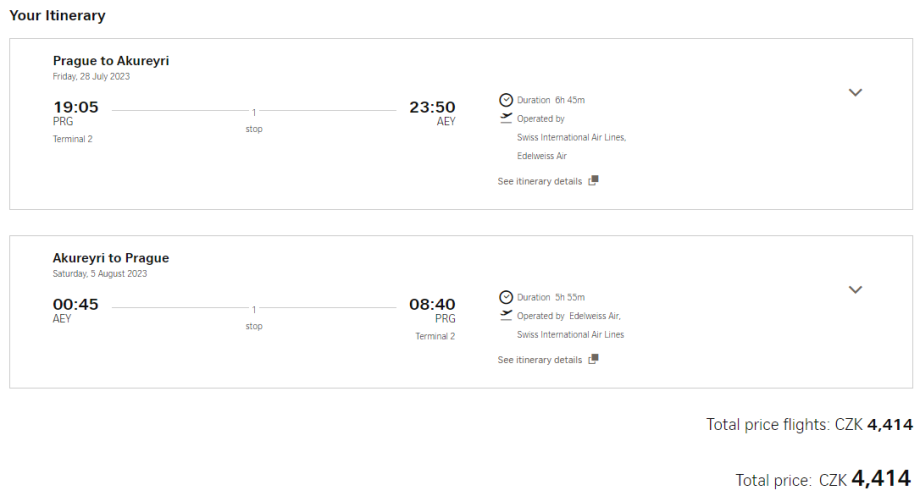Click the airplane icon on the Akureyri to Prague flight
This screenshot has height=496, width=920.
click(x=505, y=315)
